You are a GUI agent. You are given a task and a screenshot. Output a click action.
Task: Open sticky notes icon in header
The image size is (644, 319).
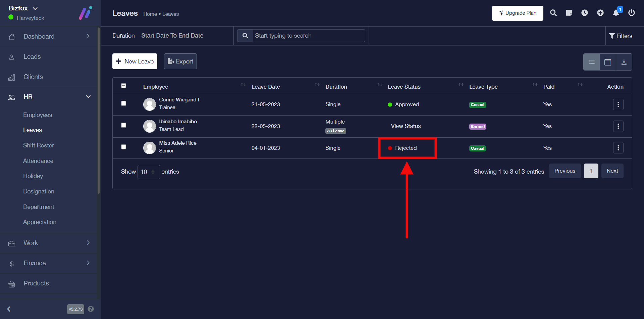tap(569, 13)
